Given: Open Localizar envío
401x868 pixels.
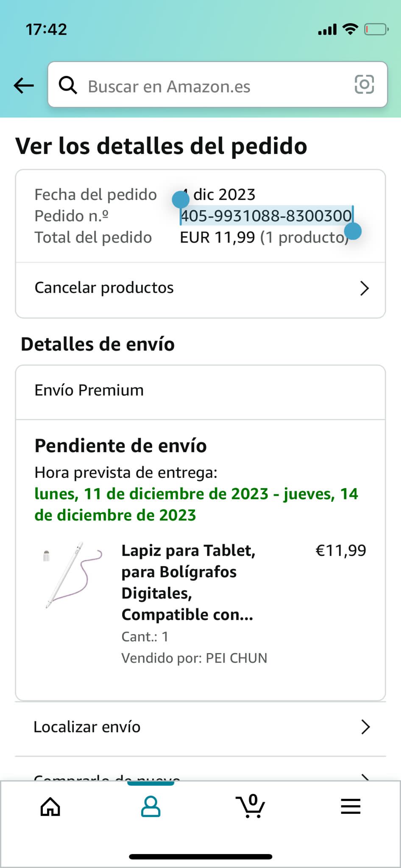Looking at the screenshot, I should [x=87, y=727].
